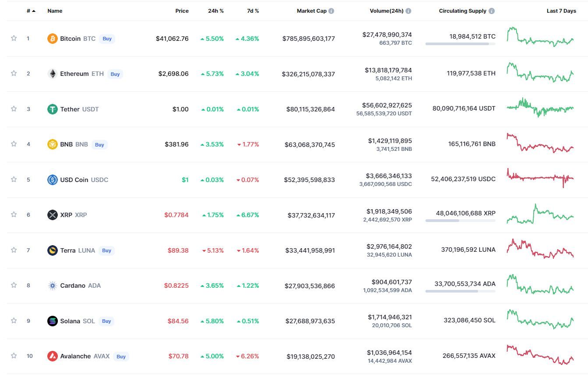The image size is (588, 375).
Task: Open USD Coin's 7-day price chart
Action: 540,178
